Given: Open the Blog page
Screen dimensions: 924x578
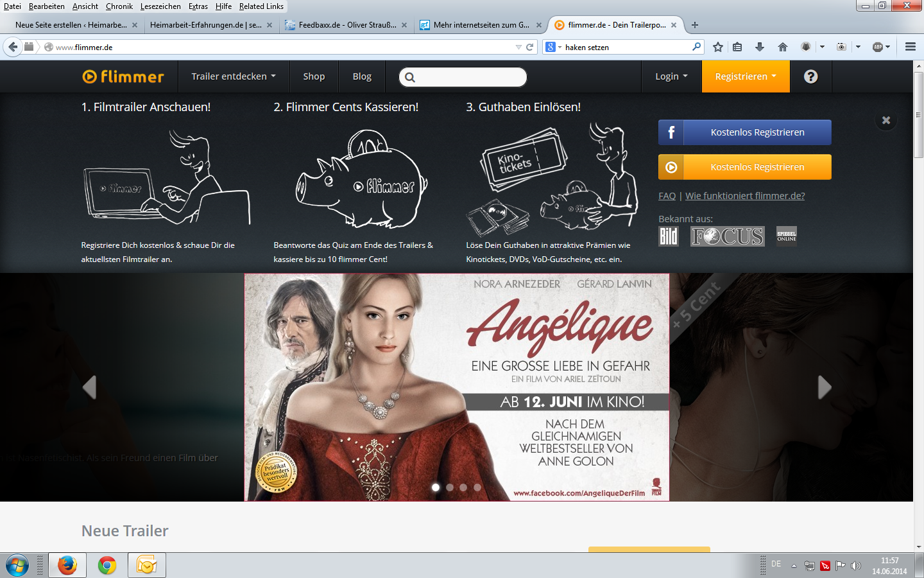Looking at the screenshot, I should 362,76.
